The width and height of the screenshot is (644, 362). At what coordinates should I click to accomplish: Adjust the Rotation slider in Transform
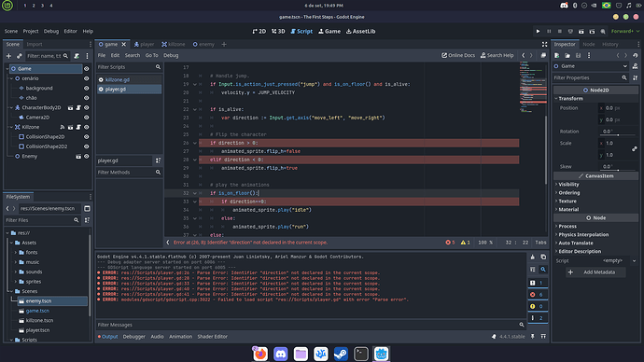click(618, 132)
